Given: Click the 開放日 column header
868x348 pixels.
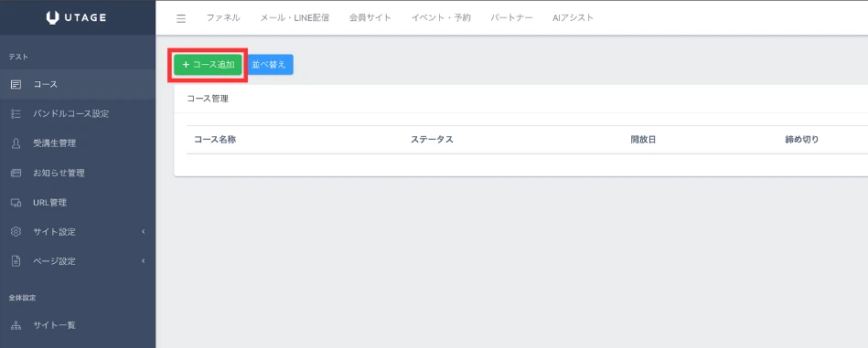Looking at the screenshot, I should click(x=643, y=140).
